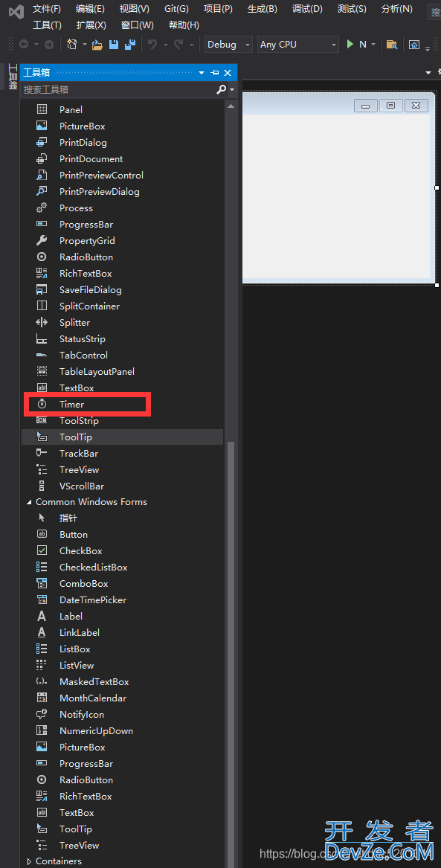Click the toolbox vertical scrollbar thumb
Viewport: 441px width, 868px height.
click(x=231, y=653)
